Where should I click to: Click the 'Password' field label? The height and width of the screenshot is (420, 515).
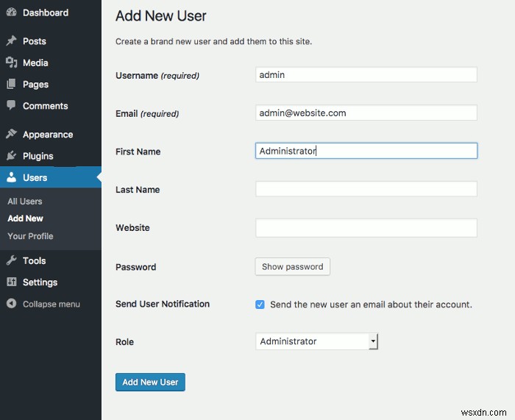tap(135, 267)
